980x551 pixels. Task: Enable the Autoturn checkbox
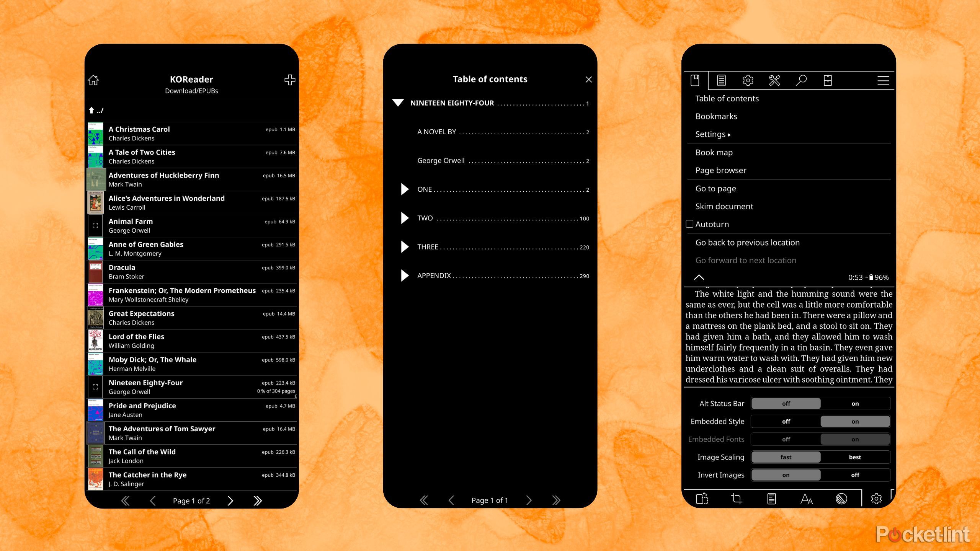(x=689, y=224)
